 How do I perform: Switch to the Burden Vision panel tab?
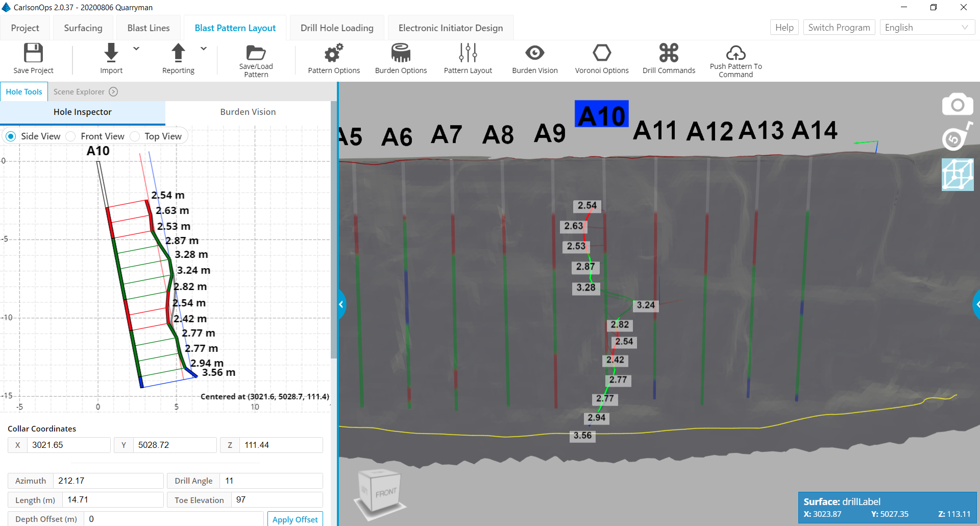pyautogui.click(x=248, y=112)
